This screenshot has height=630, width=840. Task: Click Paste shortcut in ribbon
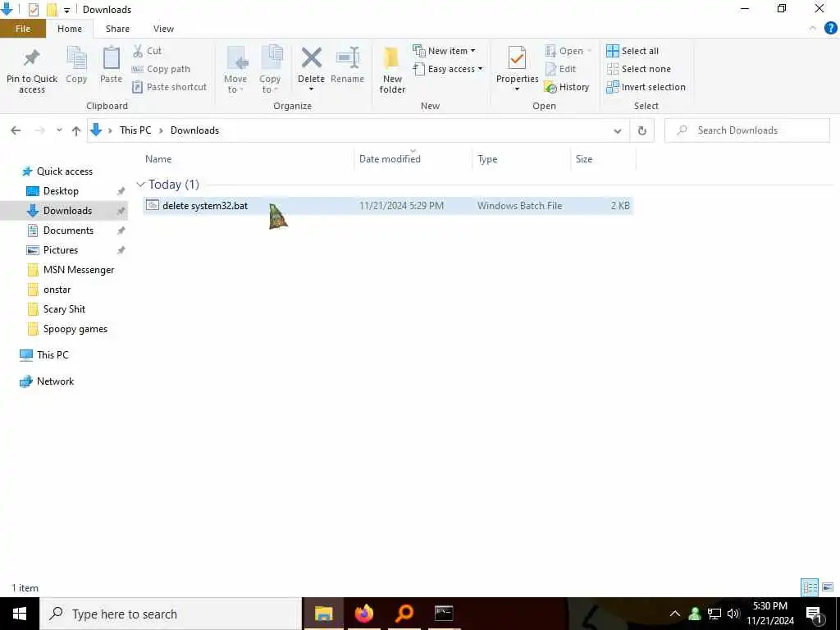169,87
